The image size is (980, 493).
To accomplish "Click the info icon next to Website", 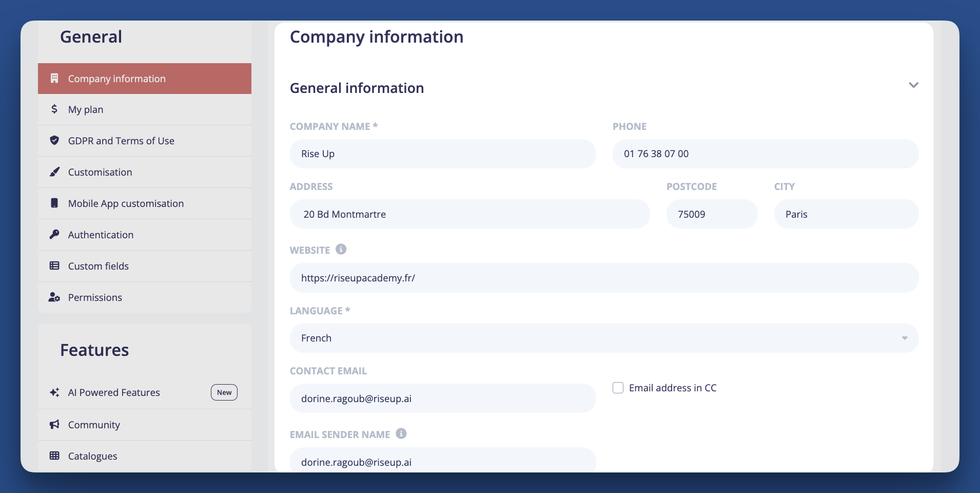I will click(341, 249).
